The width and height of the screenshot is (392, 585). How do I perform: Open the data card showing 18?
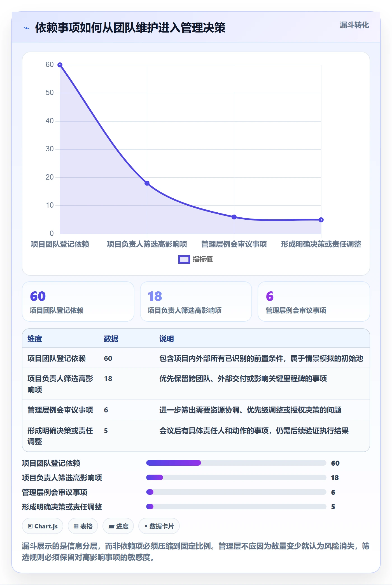coord(196,301)
